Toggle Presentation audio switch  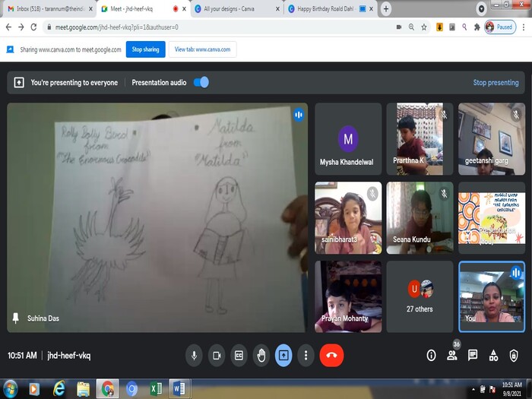(x=201, y=82)
